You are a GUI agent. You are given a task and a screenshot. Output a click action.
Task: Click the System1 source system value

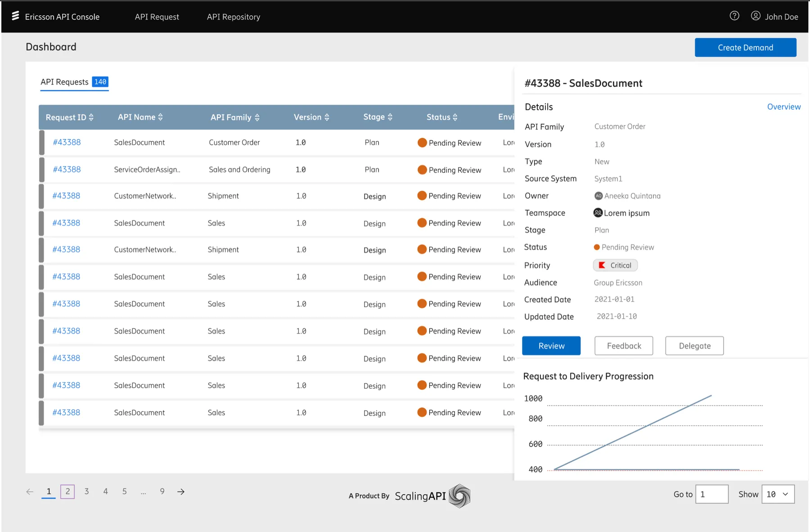click(x=608, y=179)
